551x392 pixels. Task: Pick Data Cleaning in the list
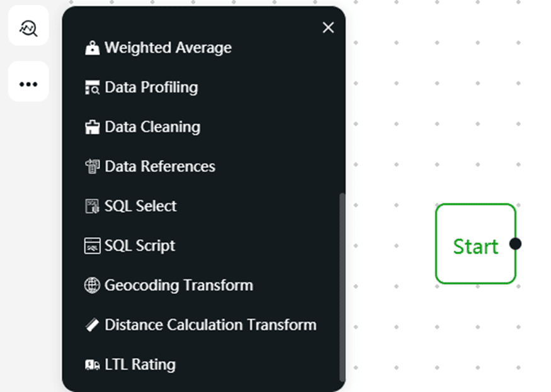(152, 127)
